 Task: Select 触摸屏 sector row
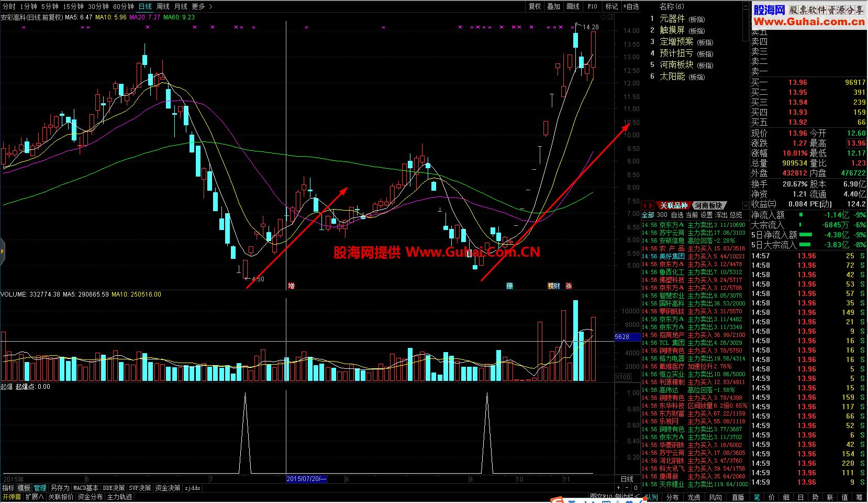pos(678,30)
